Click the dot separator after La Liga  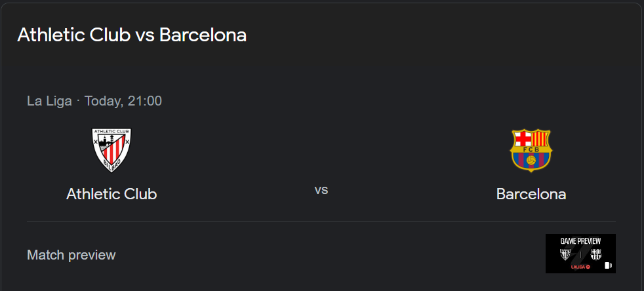(x=78, y=101)
